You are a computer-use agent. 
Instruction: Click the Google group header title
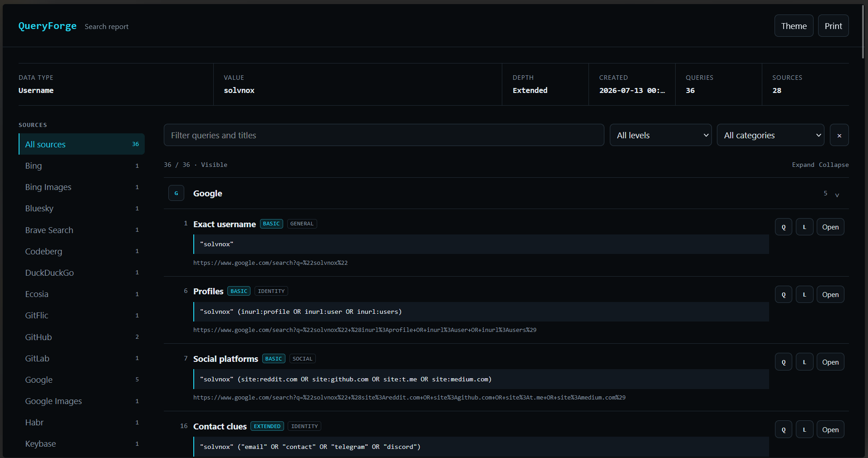point(208,193)
